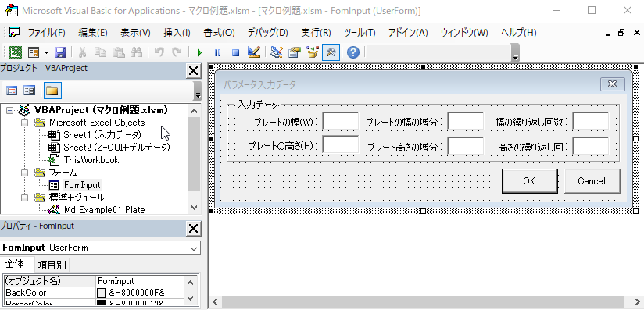Click the プレートの高さ(H) text box
The width and height of the screenshot is (644, 310).
[x=341, y=145]
